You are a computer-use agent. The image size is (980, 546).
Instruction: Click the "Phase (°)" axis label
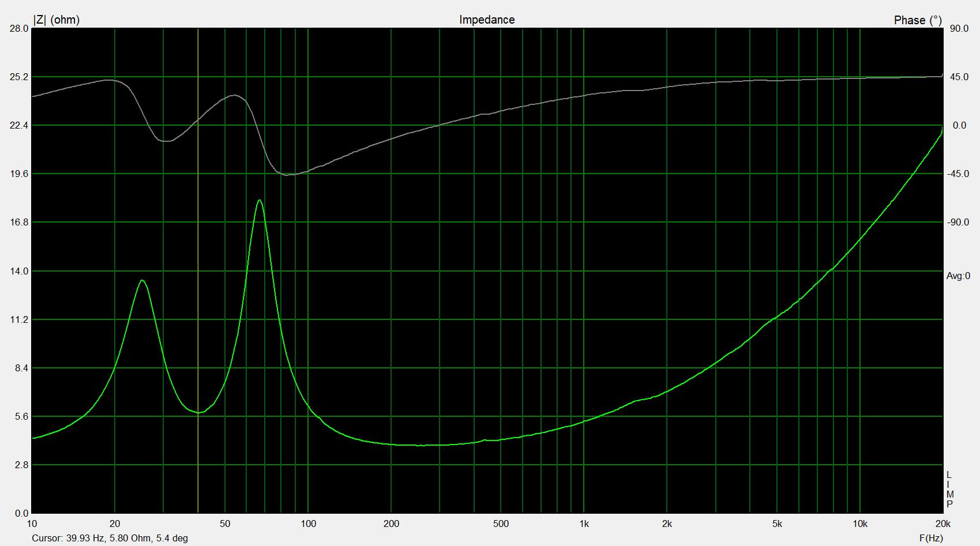(x=917, y=20)
